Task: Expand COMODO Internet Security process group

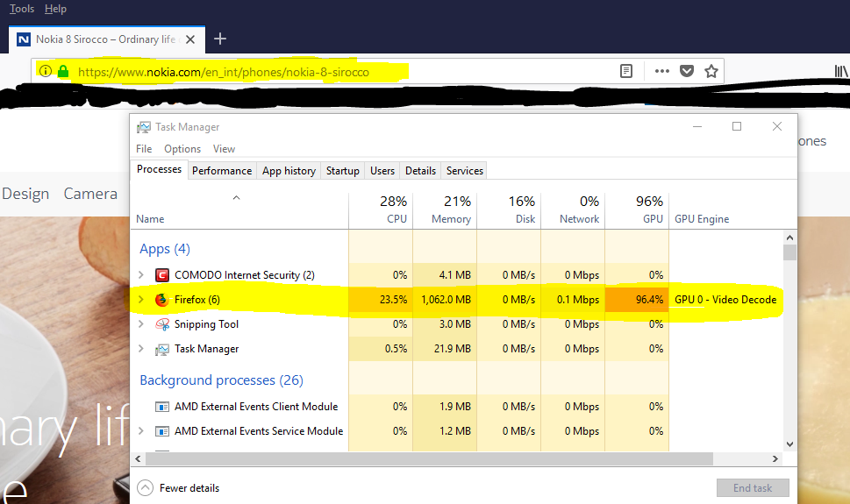Action: (141, 274)
